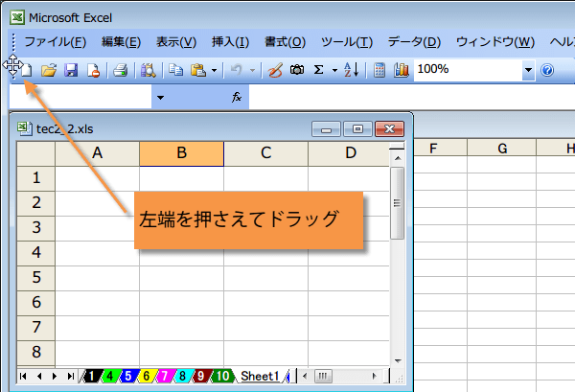
Task: Click horizontal scrollbar right arrow
Action: tap(375, 376)
